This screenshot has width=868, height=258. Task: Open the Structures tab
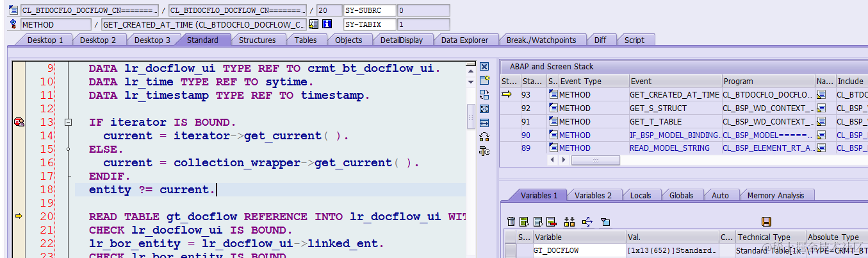pos(257,40)
